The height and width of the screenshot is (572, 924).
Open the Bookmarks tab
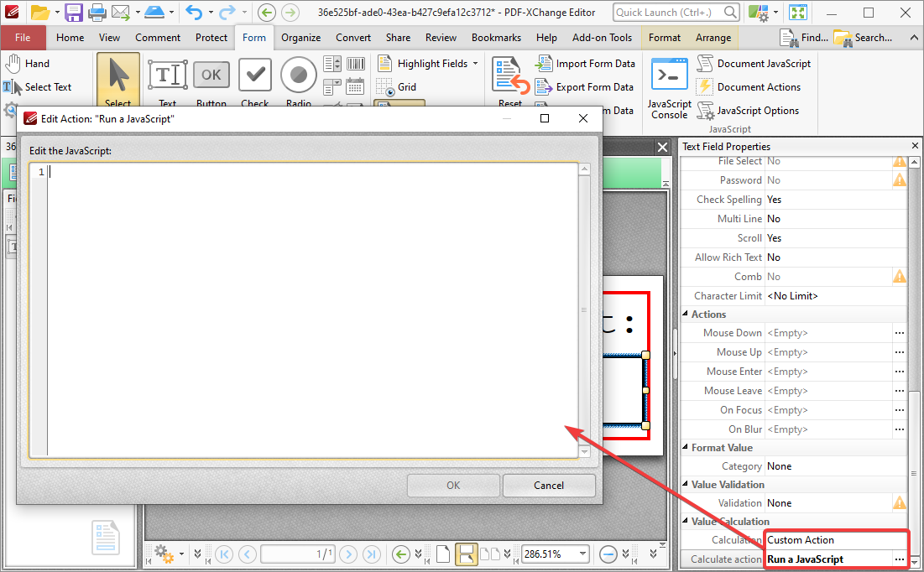click(x=496, y=37)
